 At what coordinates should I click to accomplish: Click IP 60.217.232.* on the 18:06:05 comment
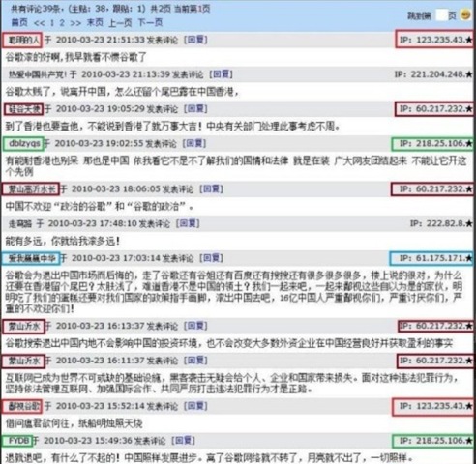point(436,189)
